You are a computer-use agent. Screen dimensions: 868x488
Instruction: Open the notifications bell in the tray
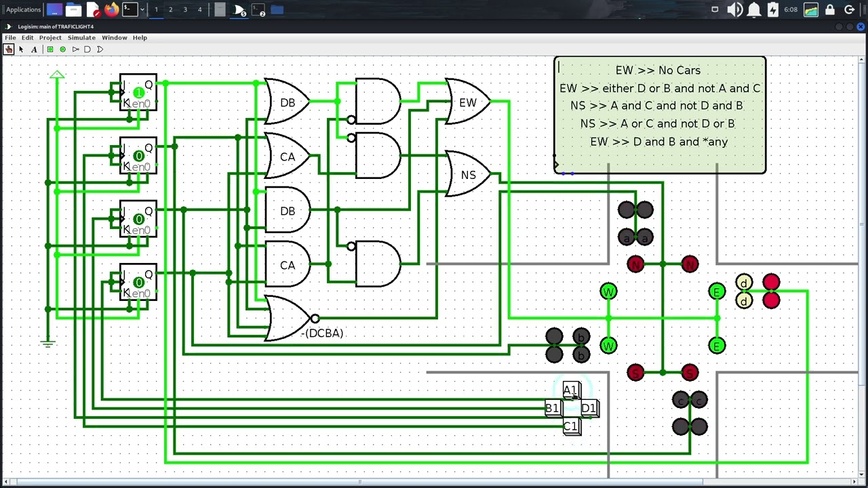[x=754, y=9]
